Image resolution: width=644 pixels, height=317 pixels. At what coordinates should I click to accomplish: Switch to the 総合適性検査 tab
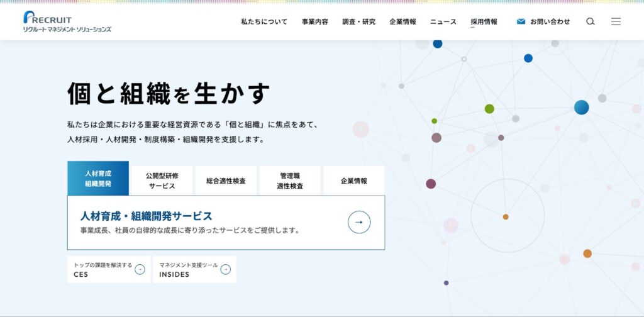[226, 181]
